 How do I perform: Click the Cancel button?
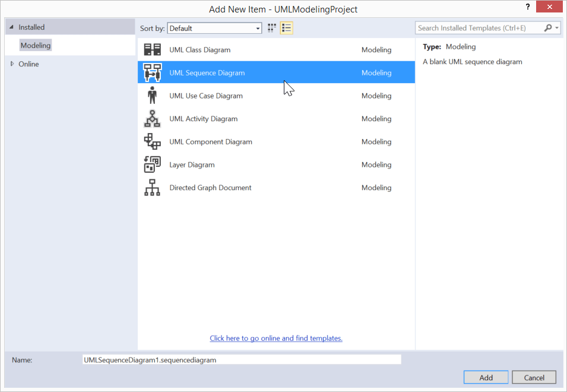pyautogui.click(x=534, y=377)
